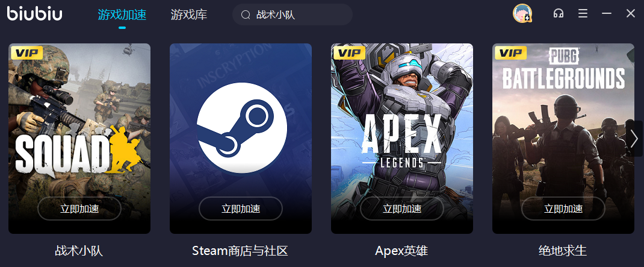The image size is (644, 267).
Task: Click 立即加速 for PUBG Battlegrounds
Action: point(563,209)
